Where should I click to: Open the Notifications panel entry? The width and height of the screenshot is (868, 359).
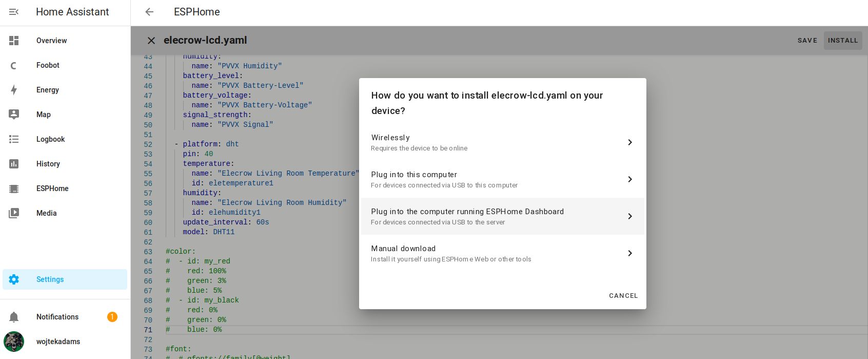(x=65, y=317)
